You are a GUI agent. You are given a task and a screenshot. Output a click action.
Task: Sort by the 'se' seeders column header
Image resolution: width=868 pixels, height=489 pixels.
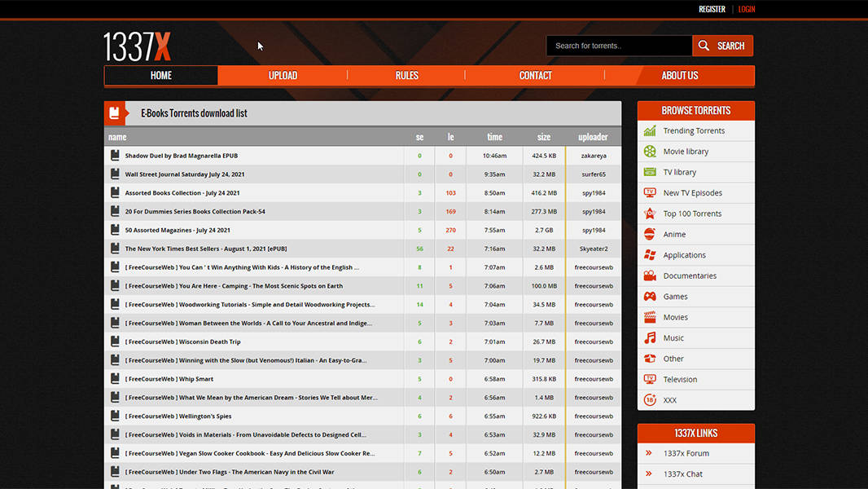click(419, 137)
